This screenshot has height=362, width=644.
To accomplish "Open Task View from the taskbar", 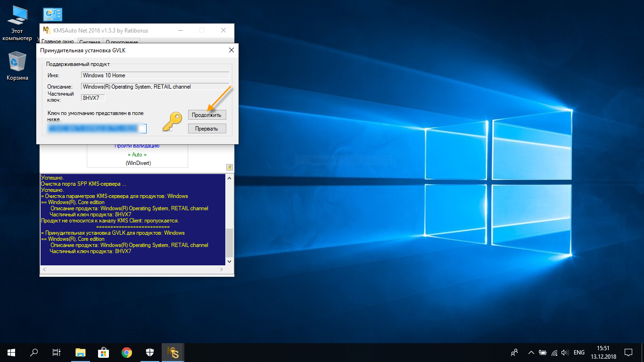I will [56, 352].
